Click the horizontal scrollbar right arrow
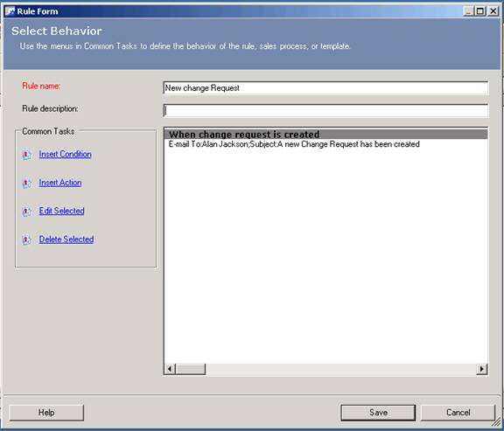The image size is (504, 431). pyautogui.click(x=481, y=369)
